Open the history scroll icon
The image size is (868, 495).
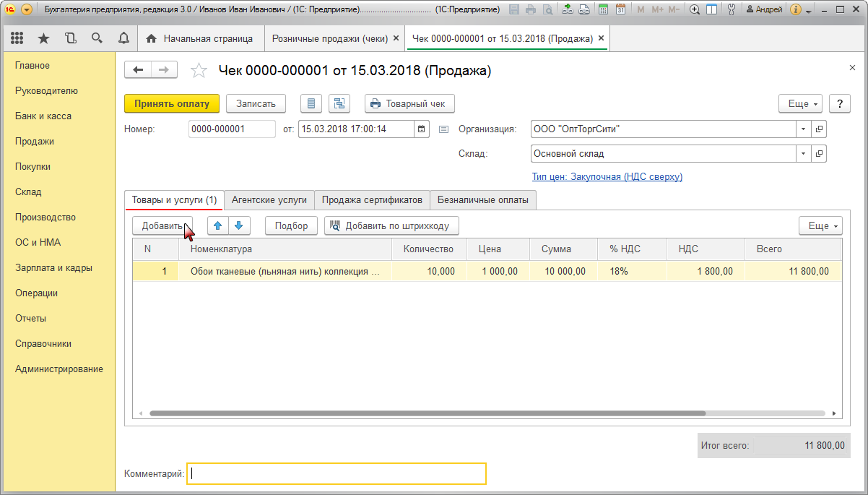click(70, 38)
